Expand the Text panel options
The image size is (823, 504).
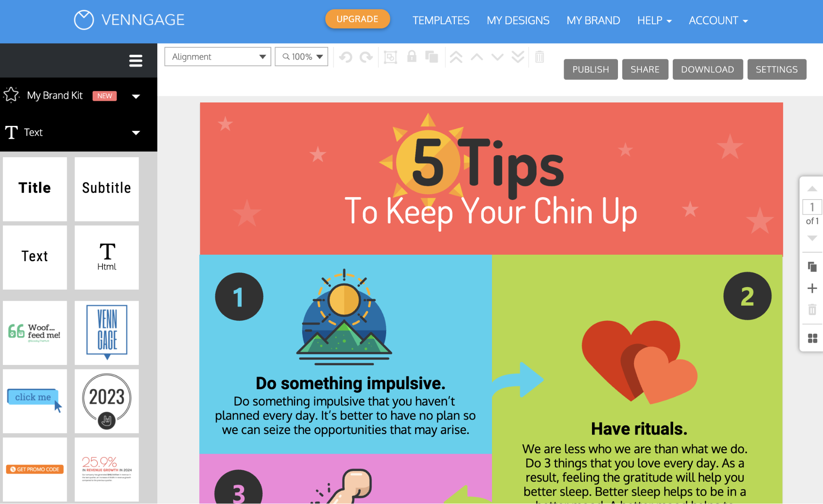[x=136, y=132]
